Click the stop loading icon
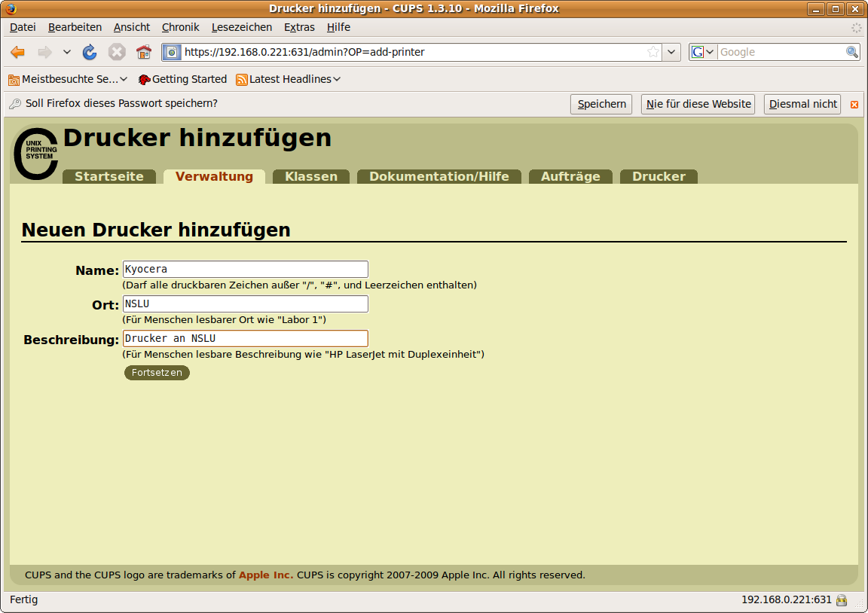The height and width of the screenshot is (613, 868). coord(117,52)
